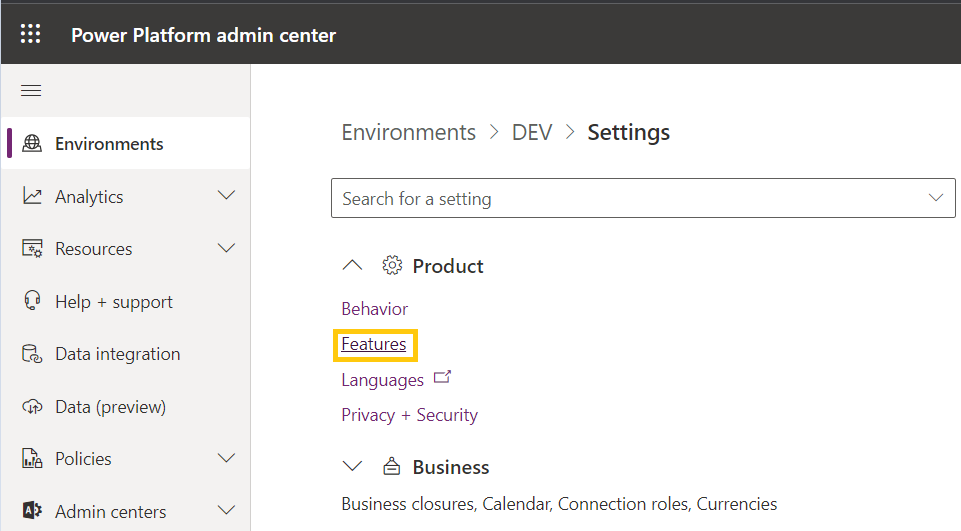Expand the Policies submenu chevron
961x531 pixels.
click(x=226, y=458)
